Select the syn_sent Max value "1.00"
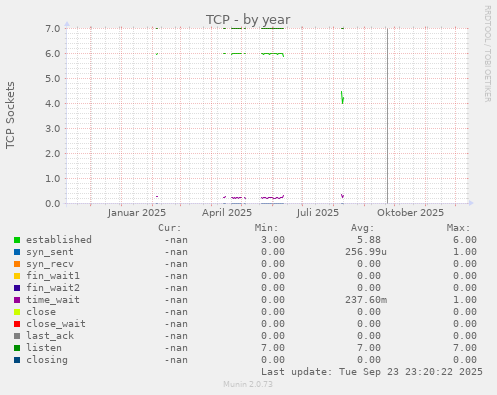The width and height of the screenshot is (497, 395). 465,252
